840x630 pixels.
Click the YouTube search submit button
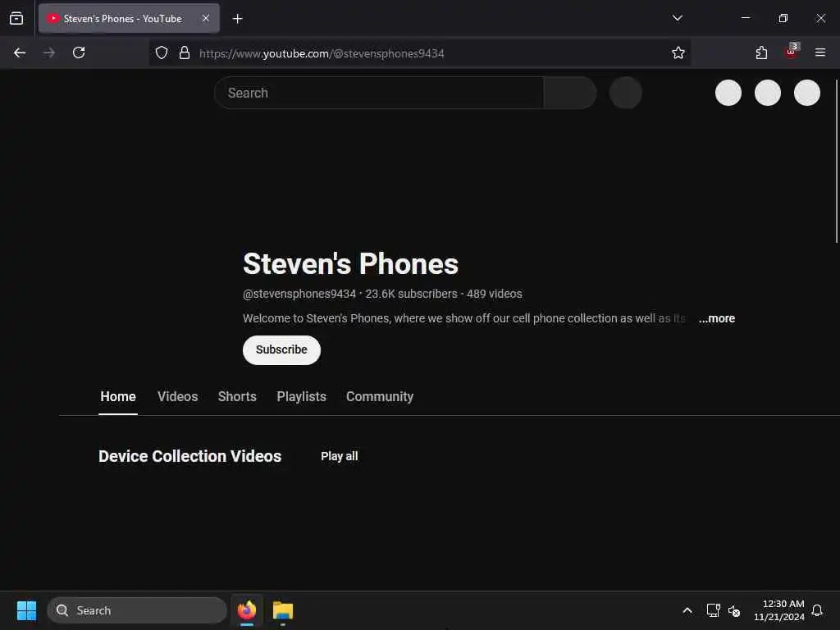pos(570,93)
